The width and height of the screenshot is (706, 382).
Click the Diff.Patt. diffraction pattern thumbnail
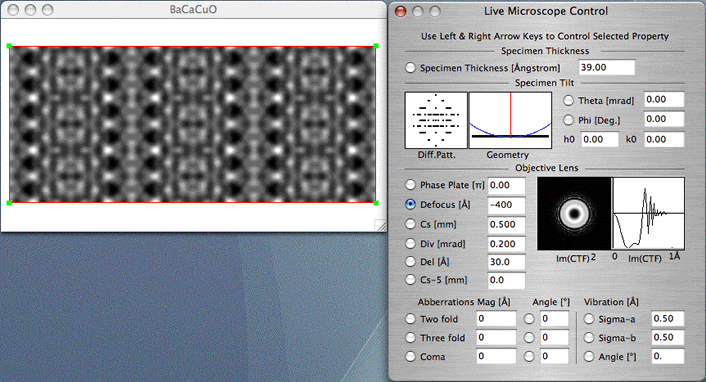tap(436, 120)
